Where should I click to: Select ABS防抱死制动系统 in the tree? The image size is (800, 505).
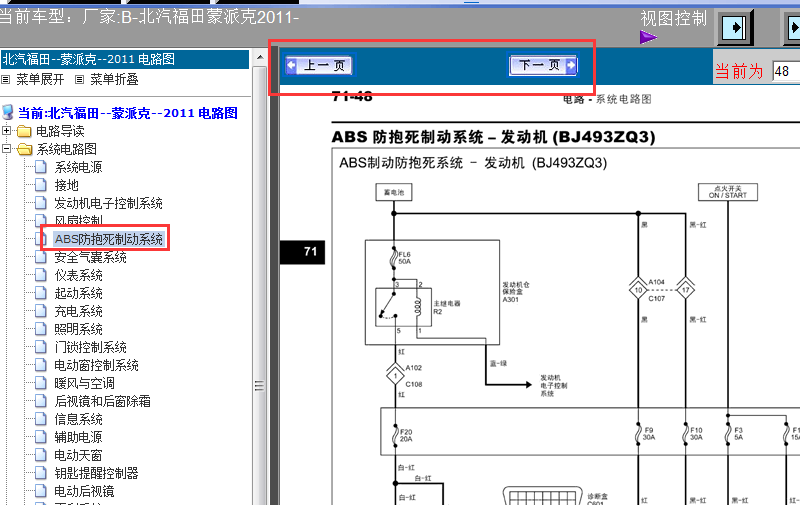pyautogui.click(x=109, y=239)
